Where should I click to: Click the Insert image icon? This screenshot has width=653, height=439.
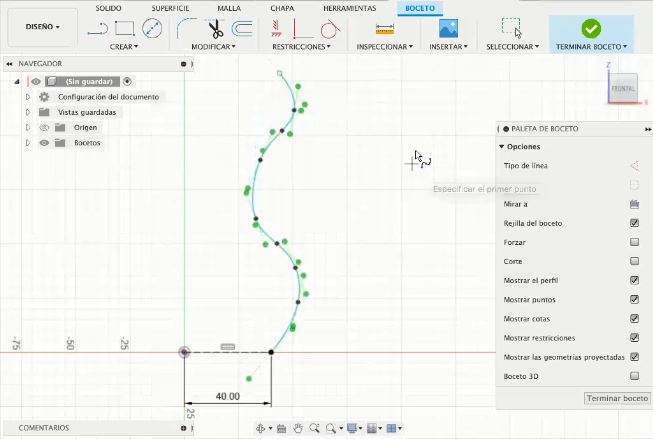tap(449, 28)
